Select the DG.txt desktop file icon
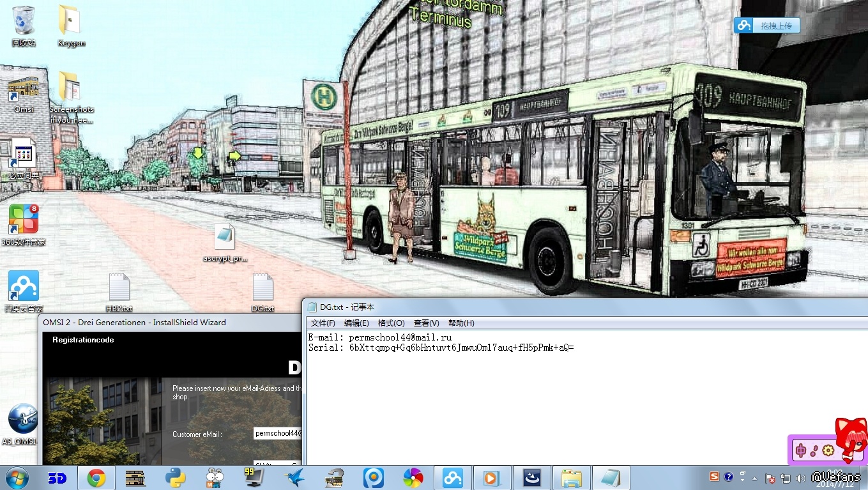The height and width of the screenshot is (490, 868). (263, 289)
